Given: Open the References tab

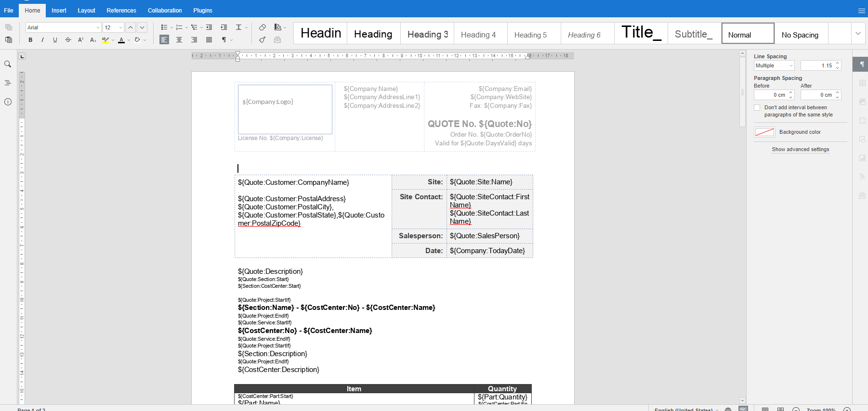Looking at the screenshot, I should pos(121,10).
